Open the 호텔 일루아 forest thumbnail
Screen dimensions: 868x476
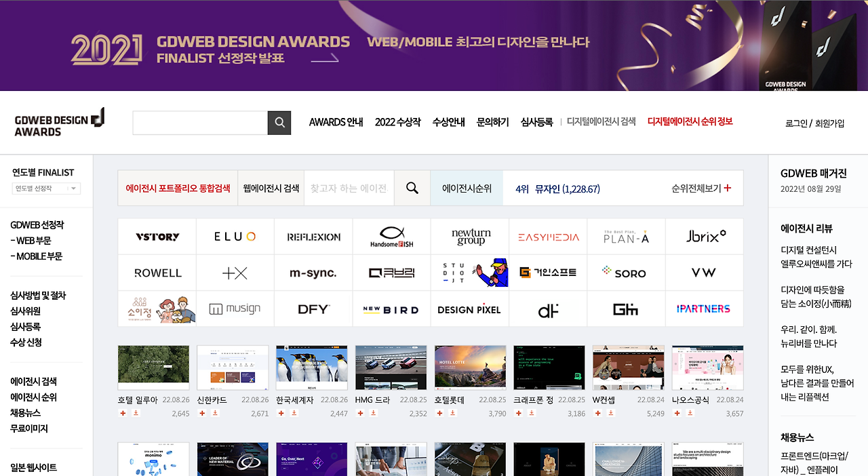tap(153, 368)
